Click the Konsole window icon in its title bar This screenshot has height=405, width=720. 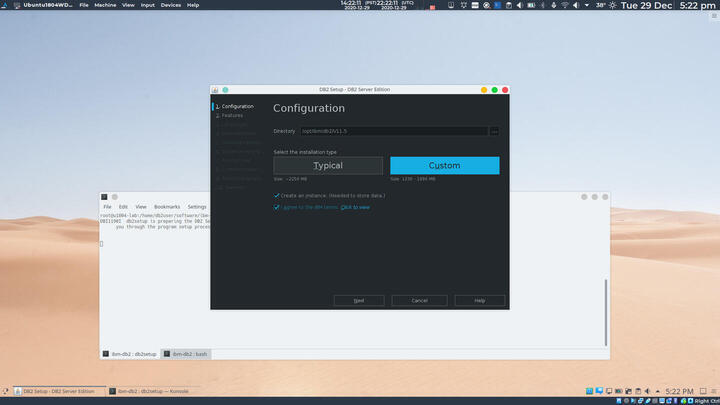pyautogui.click(x=104, y=197)
